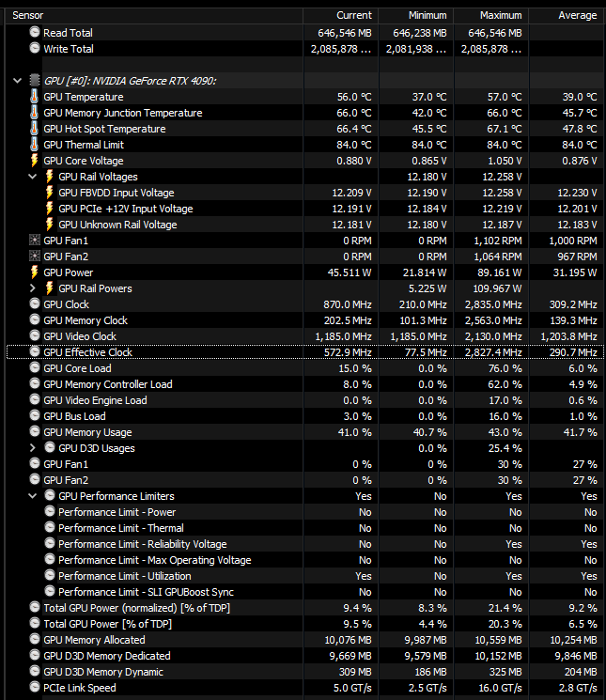The height and width of the screenshot is (700, 606).
Task: Click the round icon beside GPU Core Load
Action: tap(35, 367)
